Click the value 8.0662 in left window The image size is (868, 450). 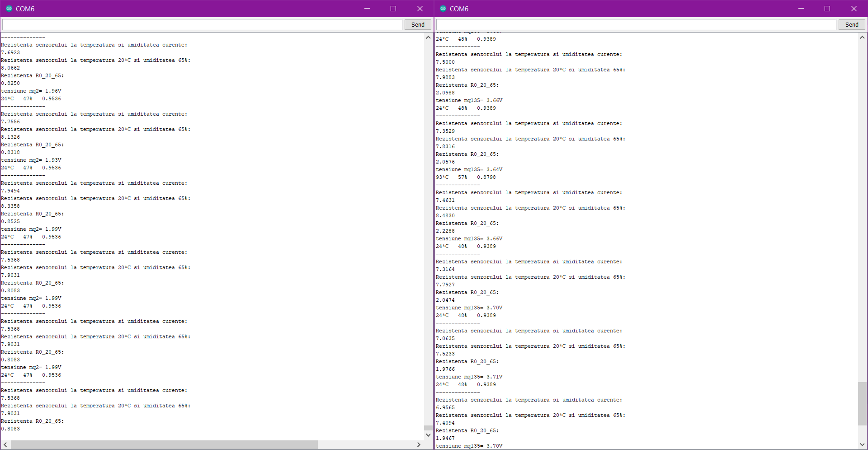tap(10, 68)
